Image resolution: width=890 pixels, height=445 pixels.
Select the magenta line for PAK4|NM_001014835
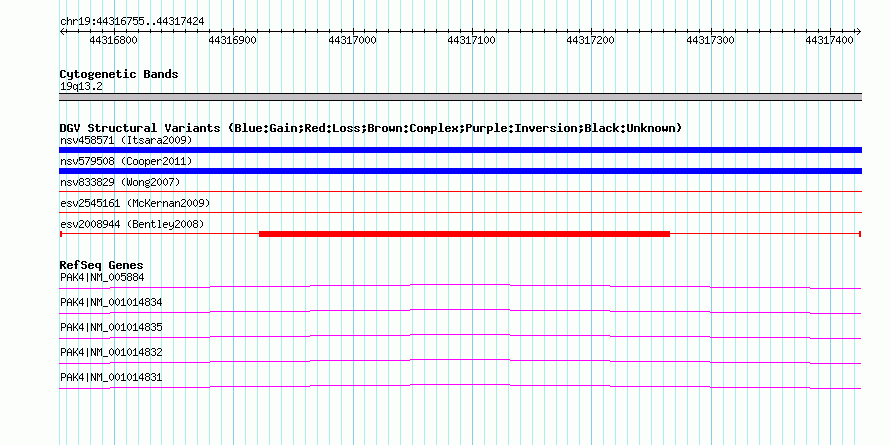click(460, 336)
